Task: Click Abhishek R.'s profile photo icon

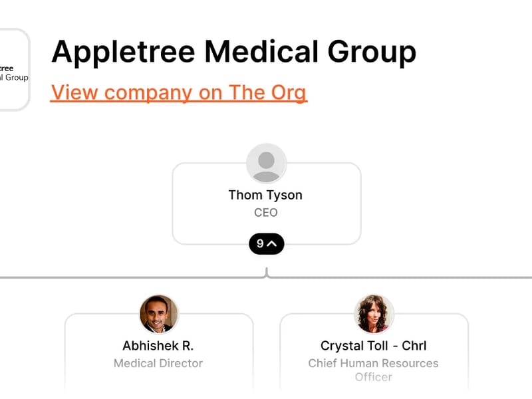Action: 158,313
